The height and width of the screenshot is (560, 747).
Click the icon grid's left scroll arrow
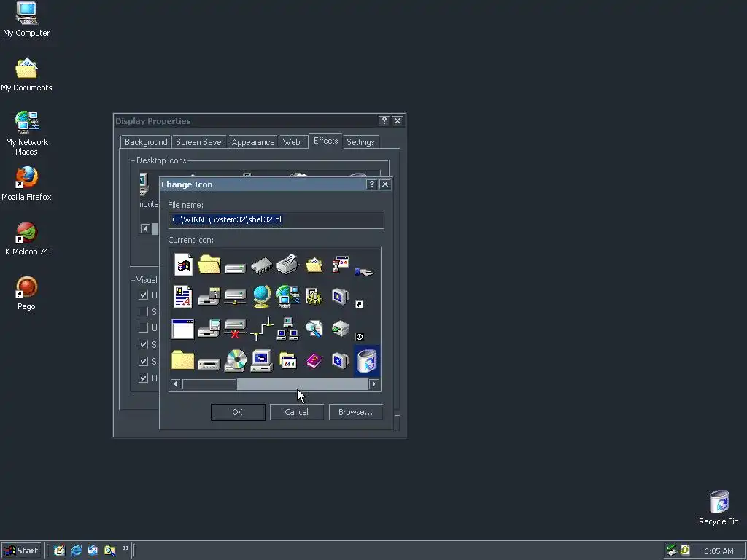[175, 384]
